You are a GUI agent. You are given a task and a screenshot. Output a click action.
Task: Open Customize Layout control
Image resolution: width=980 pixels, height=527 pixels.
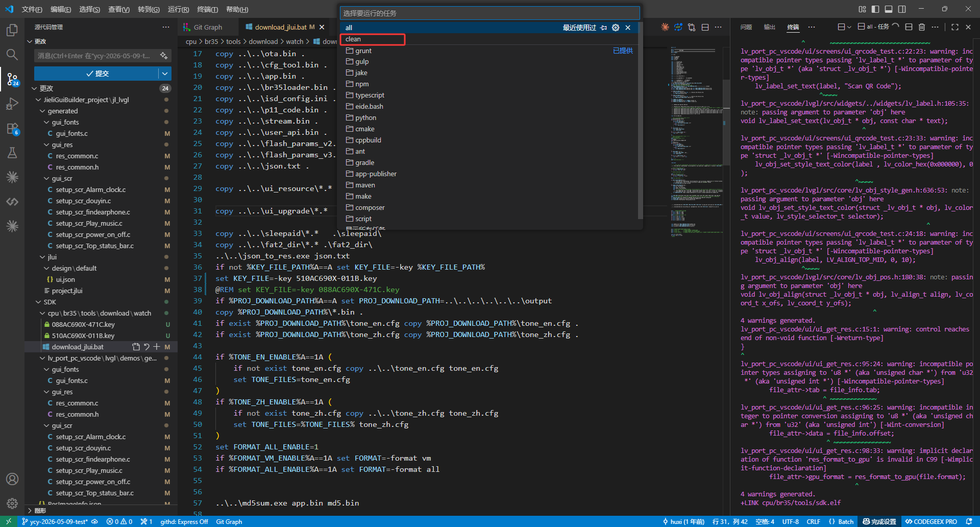862,9
